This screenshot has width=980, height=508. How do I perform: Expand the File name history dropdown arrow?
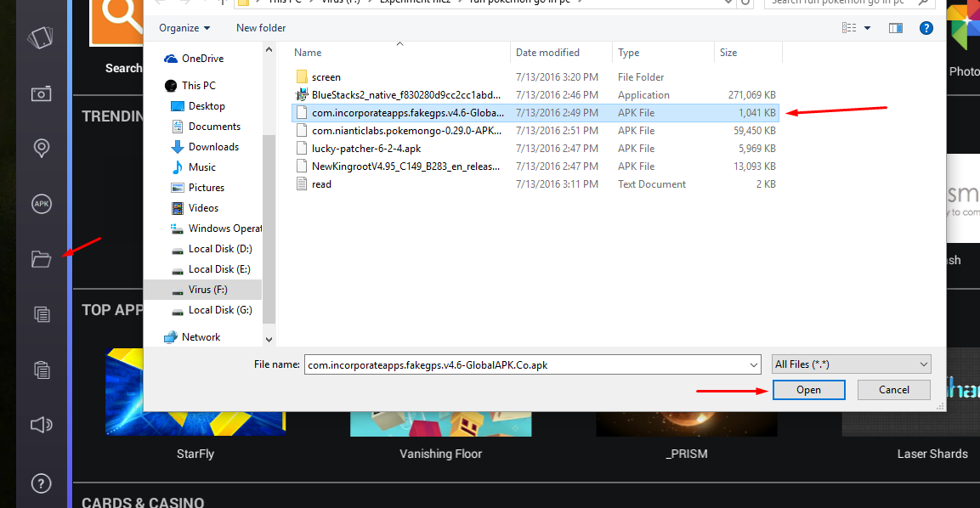point(754,365)
